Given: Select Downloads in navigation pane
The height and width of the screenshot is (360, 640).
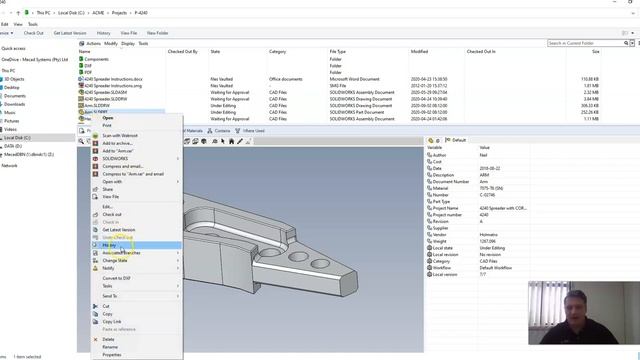Looking at the screenshot, I should point(14,104).
